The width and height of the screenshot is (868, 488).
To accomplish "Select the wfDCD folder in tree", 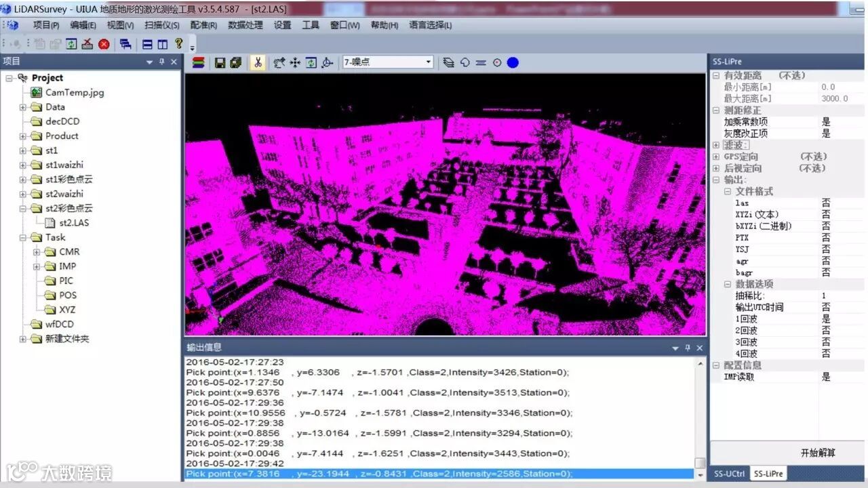I will pyautogui.click(x=60, y=324).
